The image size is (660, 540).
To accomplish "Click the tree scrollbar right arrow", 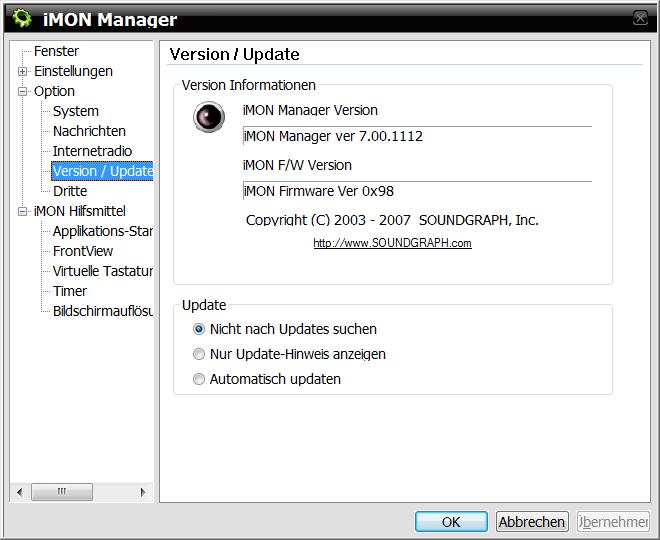I will tap(143, 492).
